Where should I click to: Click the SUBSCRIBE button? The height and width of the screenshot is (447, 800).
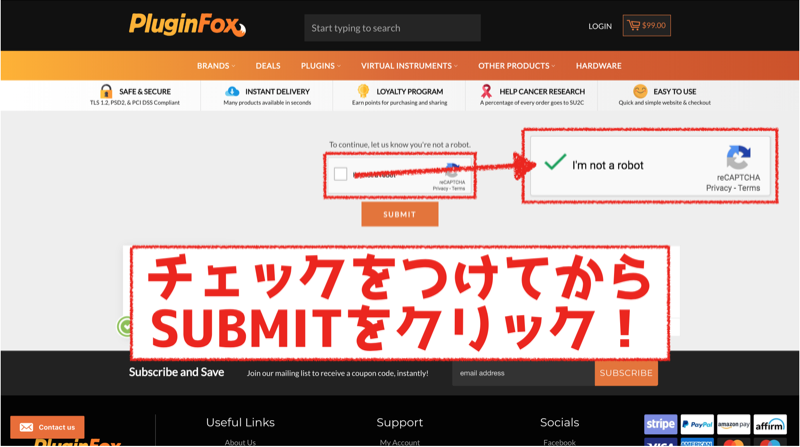point(626,373)
